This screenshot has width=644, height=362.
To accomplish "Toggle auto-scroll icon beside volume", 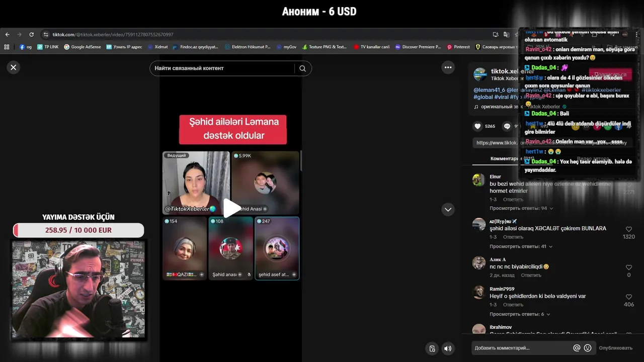I will coord(432,348).
